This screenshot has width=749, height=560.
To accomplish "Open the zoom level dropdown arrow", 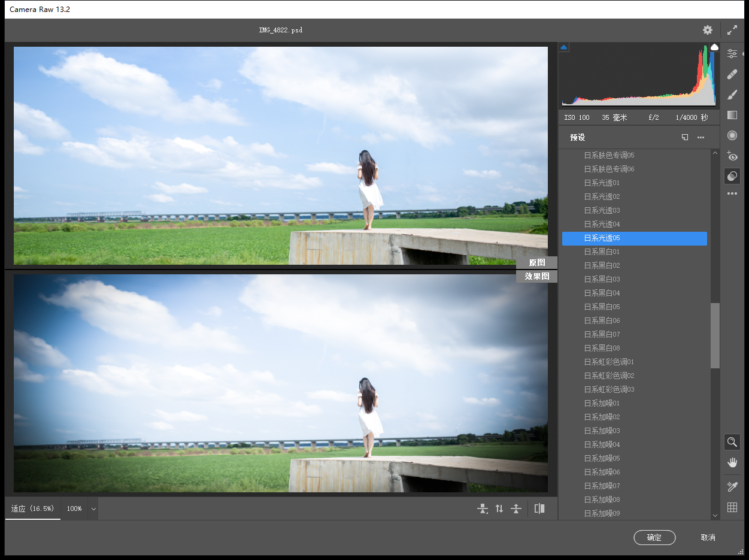I will pyautogui.click(x=93, y=508).
